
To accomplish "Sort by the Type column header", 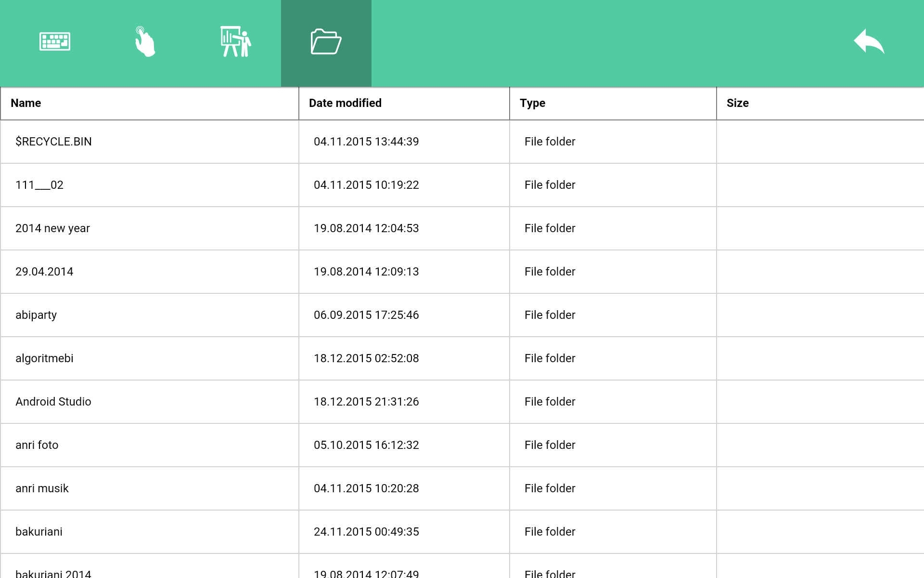I will 532,103.
